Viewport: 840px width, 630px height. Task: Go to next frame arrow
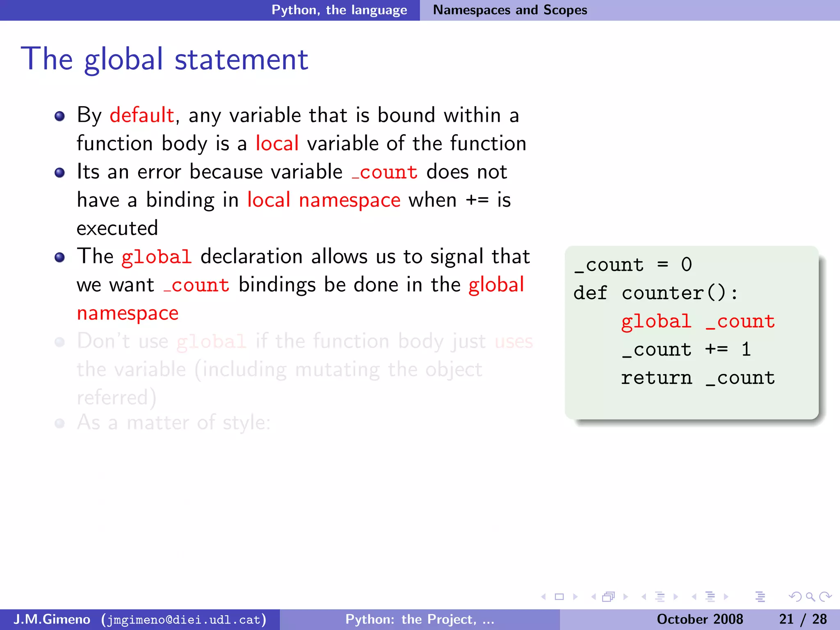pyautogui.click(x=625, y=597)
